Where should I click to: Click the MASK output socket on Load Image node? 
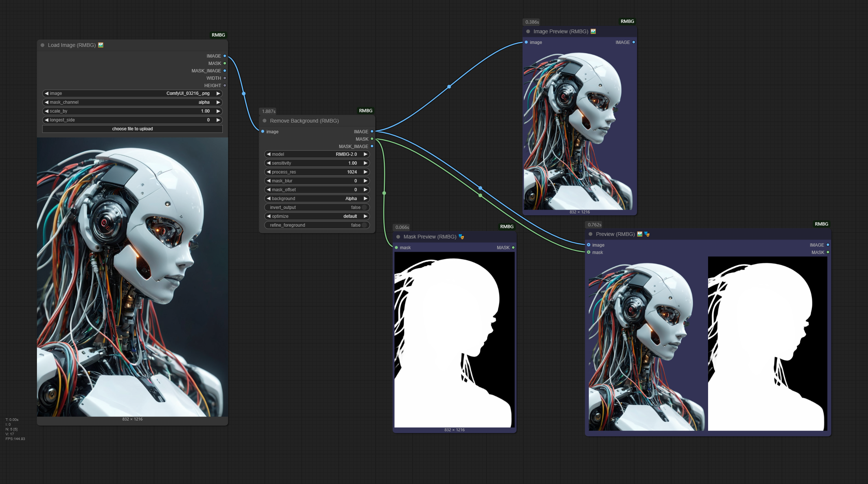[225, 63]
